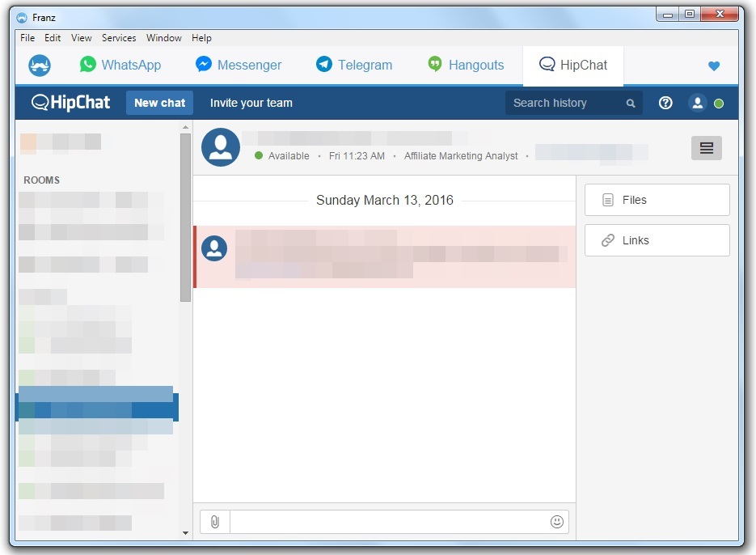756x555 pixels.
Task: Open the Files panel
Action: click(657, 200)
